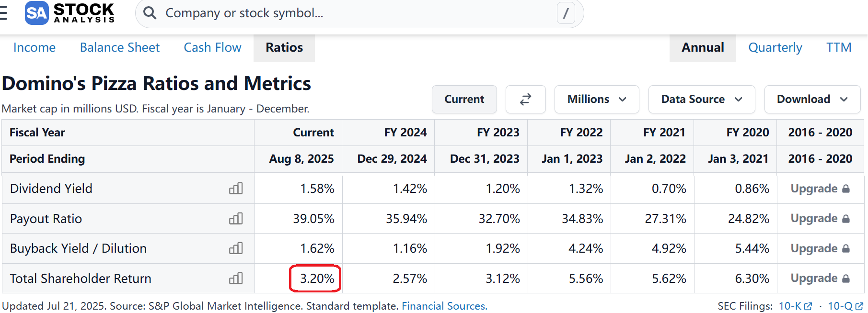The height and width of the screenshot is (313, 868).
Task: Click Upgrade in Payout Ratio row
Action: [814, 218]
